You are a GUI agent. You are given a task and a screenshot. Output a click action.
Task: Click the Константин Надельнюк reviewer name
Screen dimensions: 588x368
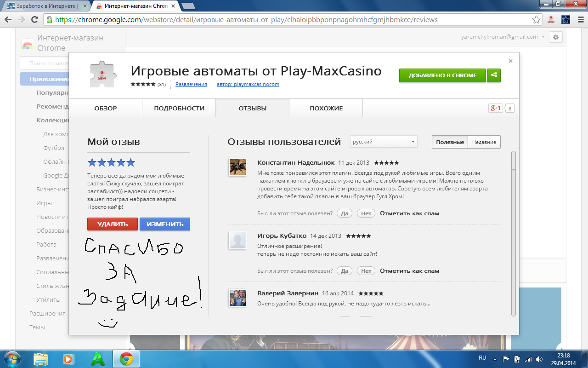coord(295,163)
